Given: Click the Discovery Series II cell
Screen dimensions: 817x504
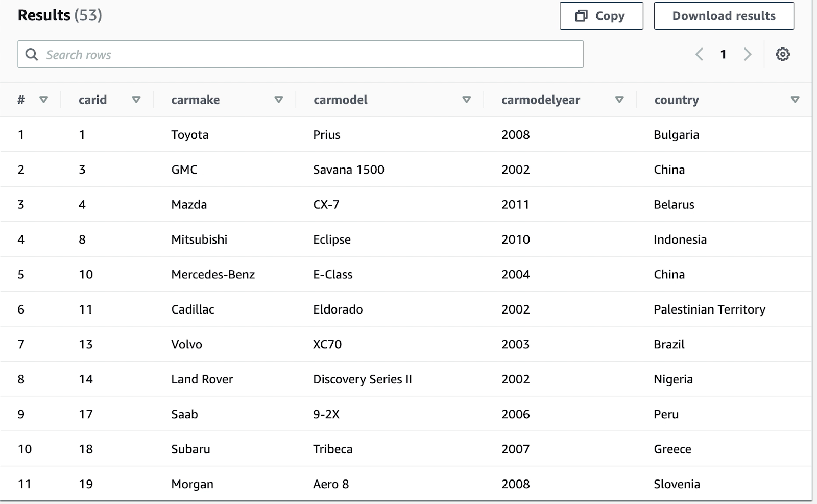Looking at the screenshot, I should (x=363, y=379).
